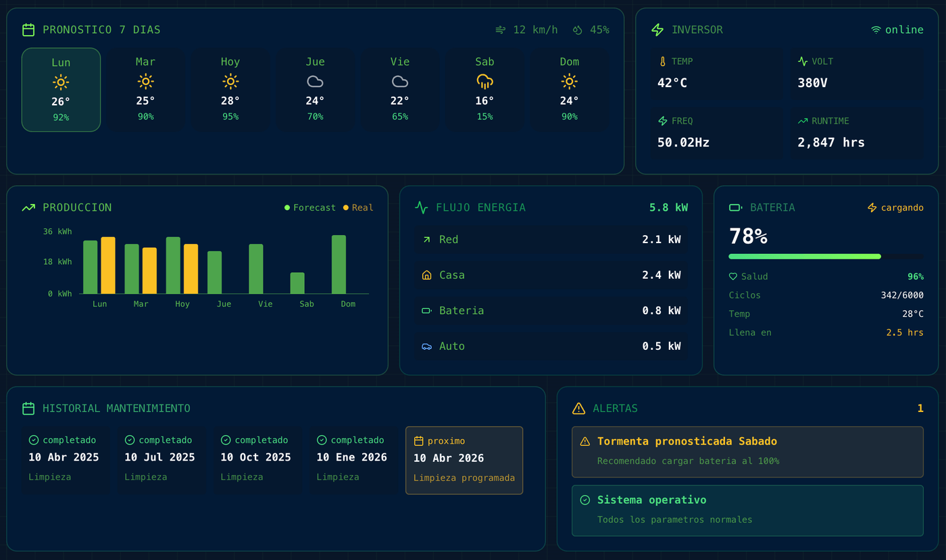Click the car icon in Auto row
Image resolution: width=946 pixels, height=560 pixels.
(x=426, y=347)
